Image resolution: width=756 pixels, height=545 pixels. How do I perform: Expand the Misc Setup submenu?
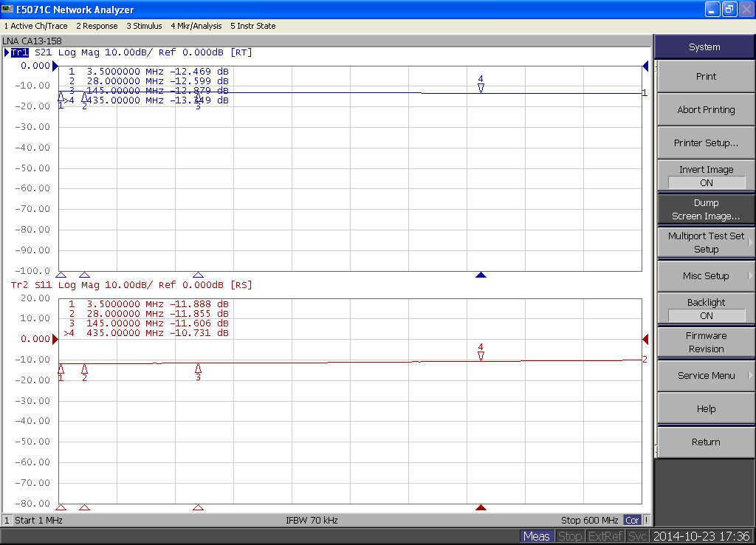(x=706, y=275)
